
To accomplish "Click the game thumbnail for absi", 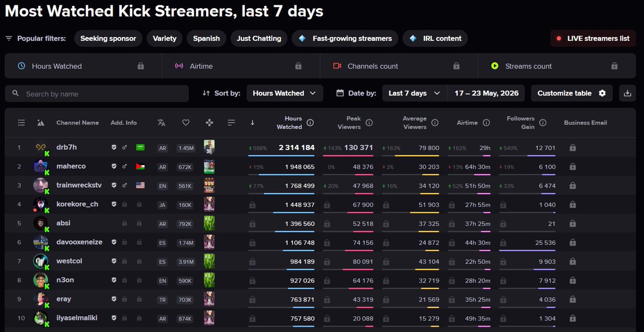I will [209, 224].
